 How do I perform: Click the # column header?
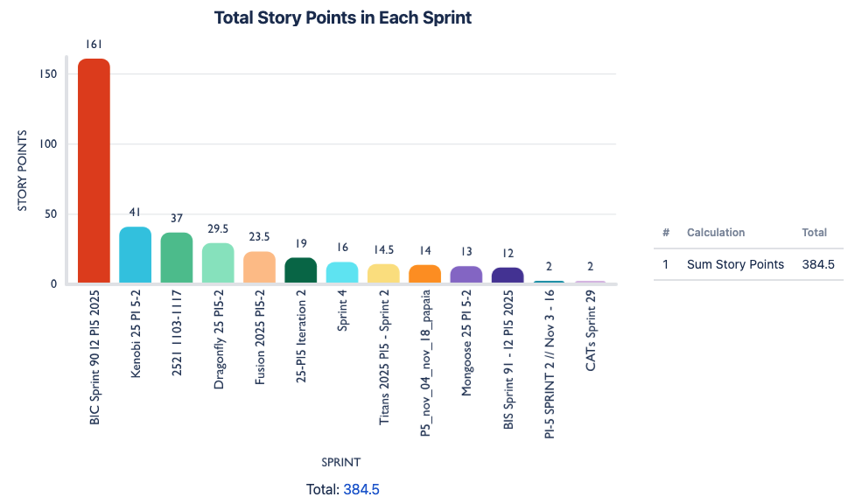pos(666,233)
